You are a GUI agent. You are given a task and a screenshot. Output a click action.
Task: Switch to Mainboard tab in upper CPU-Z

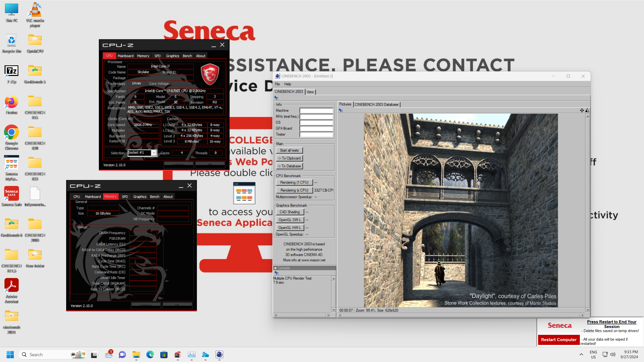(126, 56)
